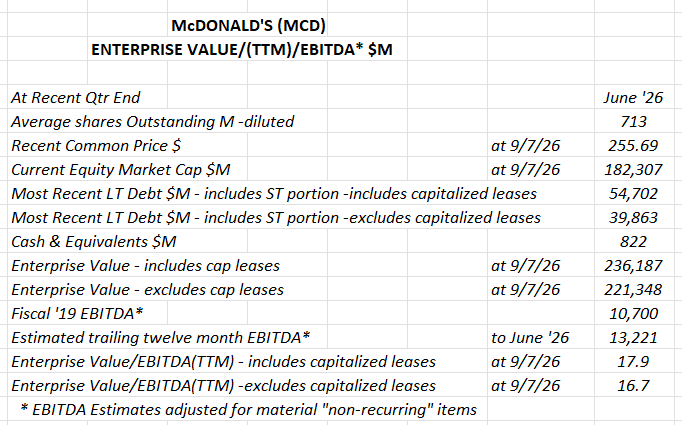This screenshot has width=682, height=425.
Task: Select the 13,221 trailing EBITDA cell
Action: (x=633, y=338)
